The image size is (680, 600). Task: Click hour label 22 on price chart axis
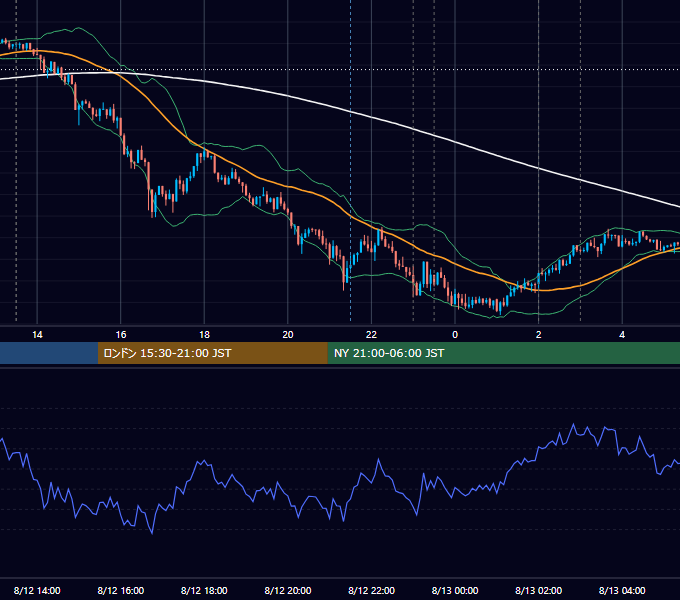click(x=372, y=335)
